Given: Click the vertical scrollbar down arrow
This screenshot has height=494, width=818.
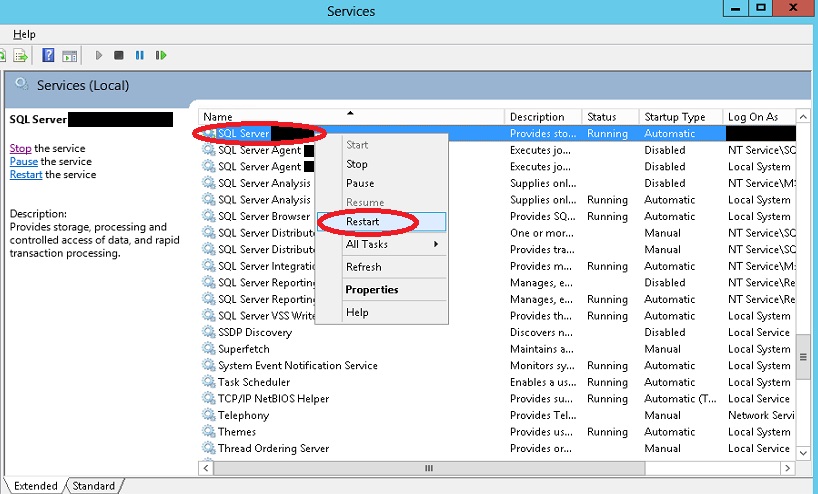Looking at the screenshot, I should click(803, 453).
